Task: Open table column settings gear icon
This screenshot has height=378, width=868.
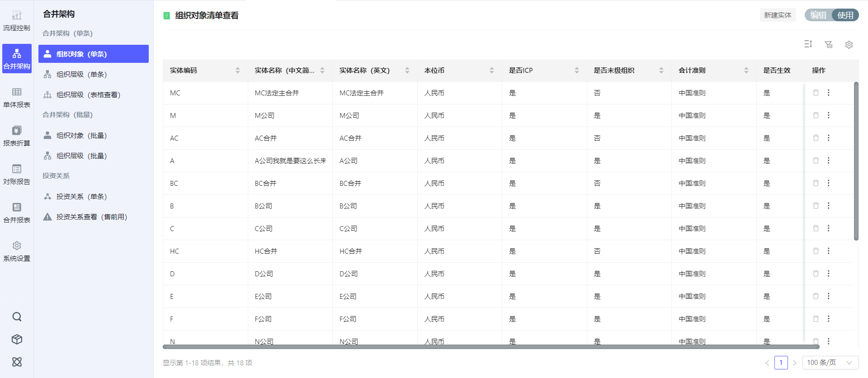Action: [849, 44]
